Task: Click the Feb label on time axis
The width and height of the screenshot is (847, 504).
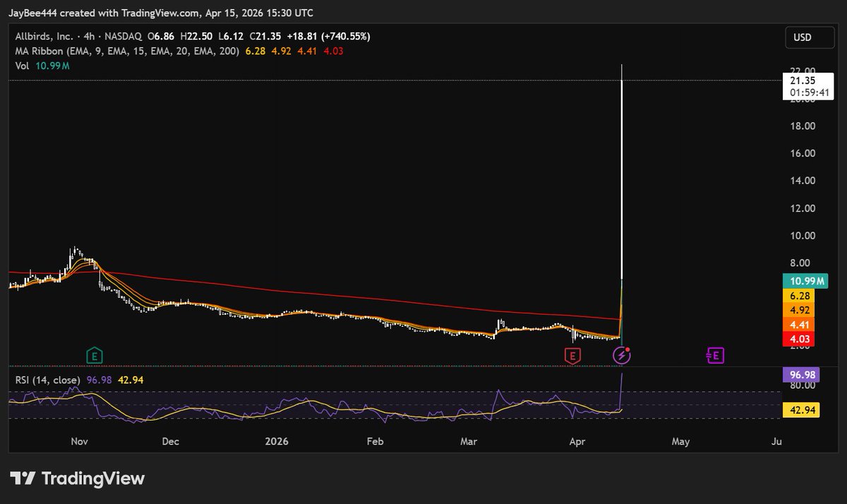Action: [375, 442]
